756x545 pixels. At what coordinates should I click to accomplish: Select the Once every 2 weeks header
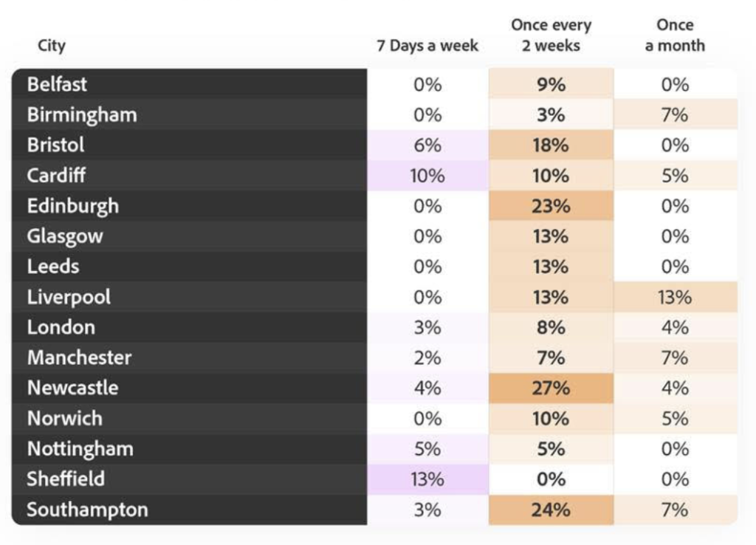[551, 35]
